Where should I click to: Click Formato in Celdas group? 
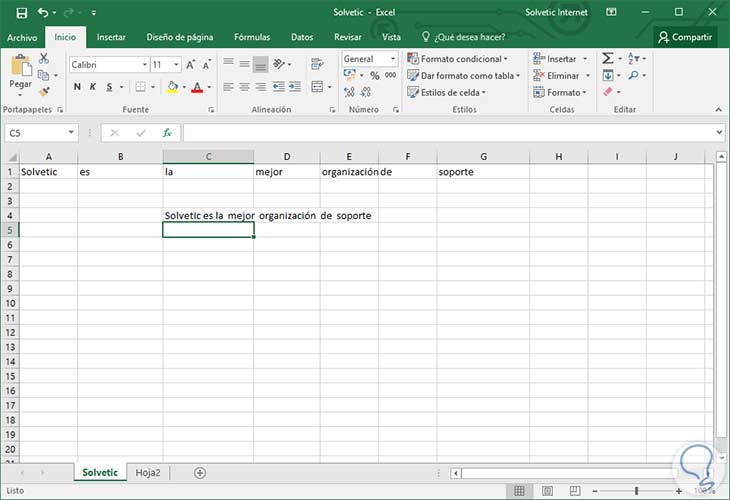coord(560,92)
